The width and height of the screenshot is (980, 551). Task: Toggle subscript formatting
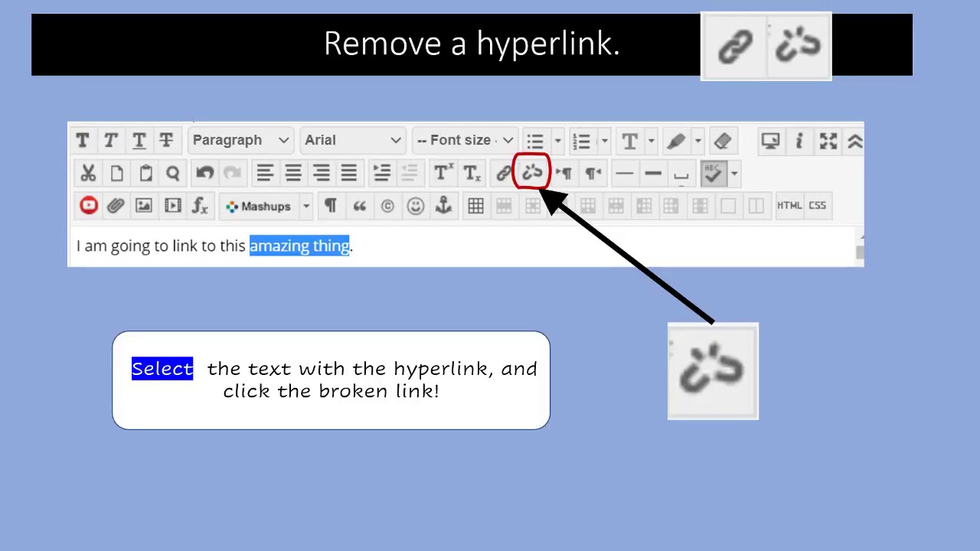click(472, 174)
